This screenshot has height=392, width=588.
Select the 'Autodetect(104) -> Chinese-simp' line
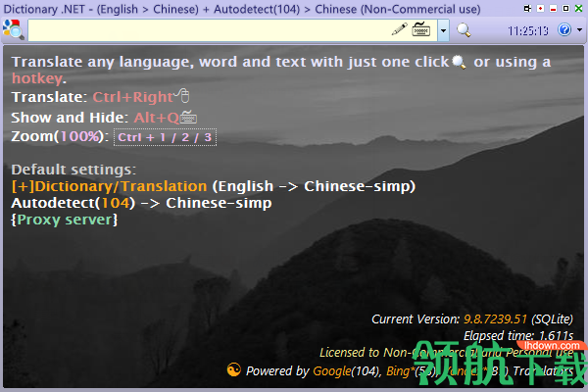[141, 203]
